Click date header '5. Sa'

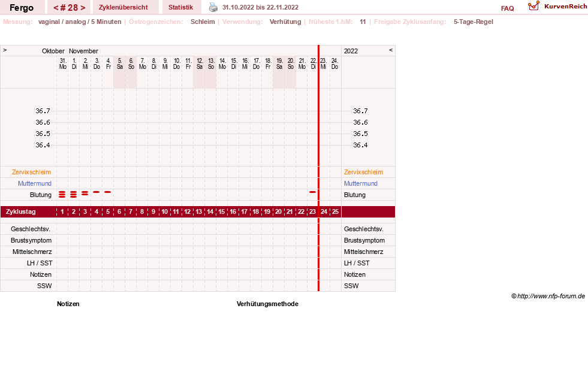[x=120, y=64]
